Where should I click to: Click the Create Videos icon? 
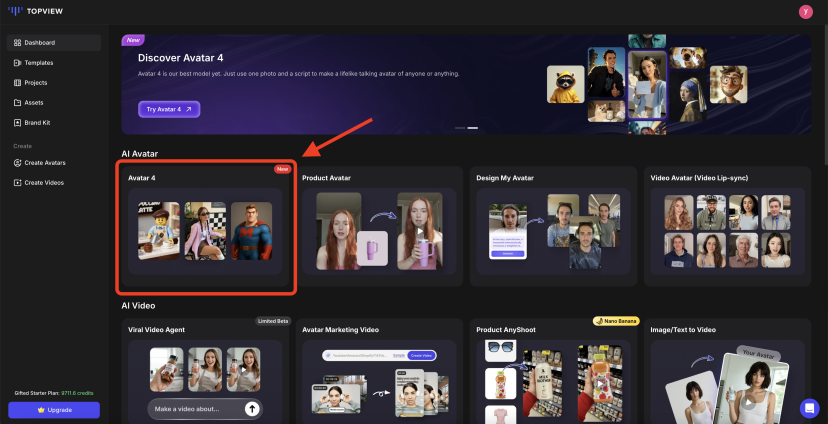[17, 183]
